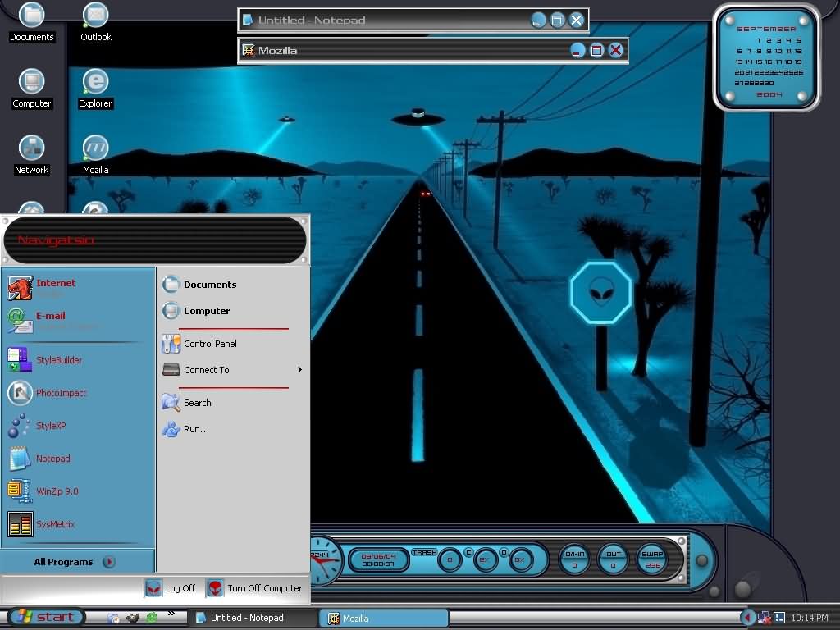Click the network tray icon with red X
The image size is (840, 630).
pyautogui.click(x=764, y=618)
